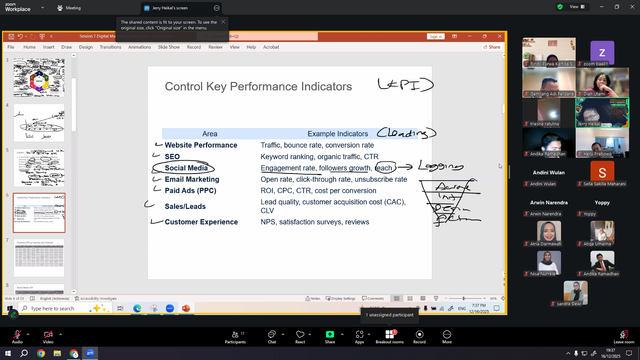Open File Explorer from taskbar

click(x=57, y=353)
